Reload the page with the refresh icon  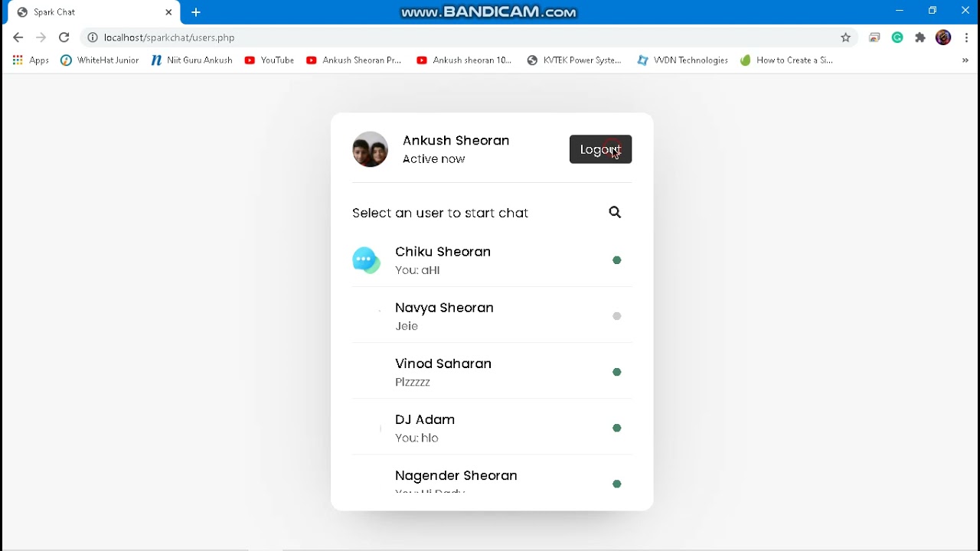[x=64, y=37]
